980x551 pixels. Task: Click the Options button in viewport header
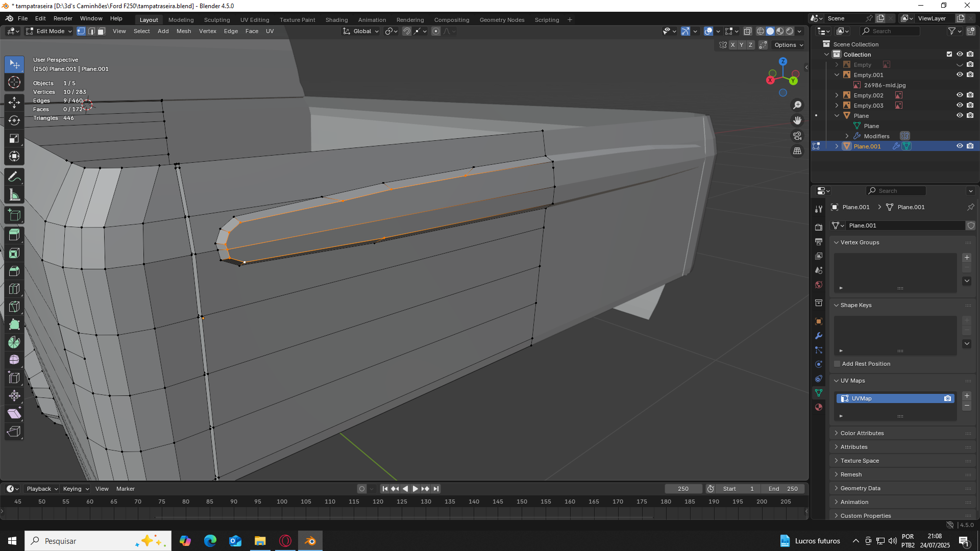coord(789,45)
